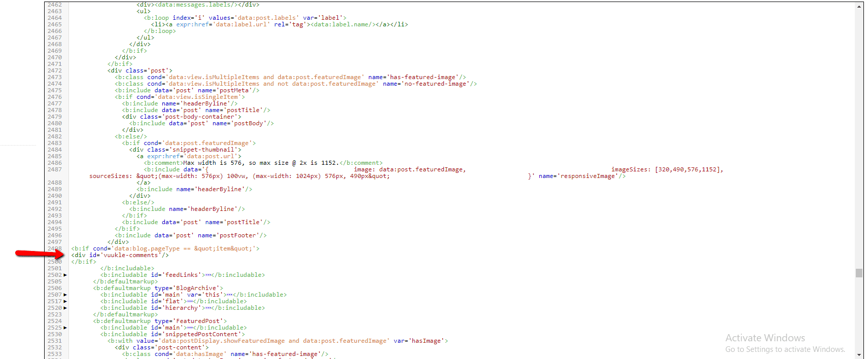
Task: Expand fold arrow beside line 2525
Action: 65,328
